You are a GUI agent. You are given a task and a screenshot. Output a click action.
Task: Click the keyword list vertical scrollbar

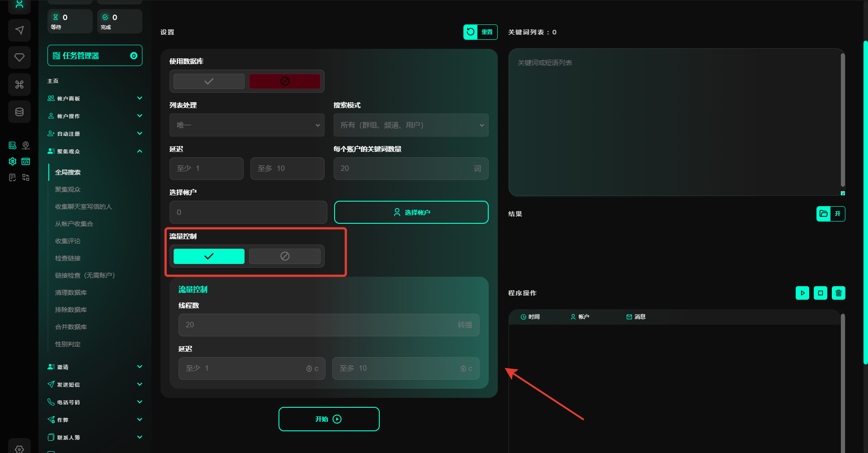click(x=842, y=120)
